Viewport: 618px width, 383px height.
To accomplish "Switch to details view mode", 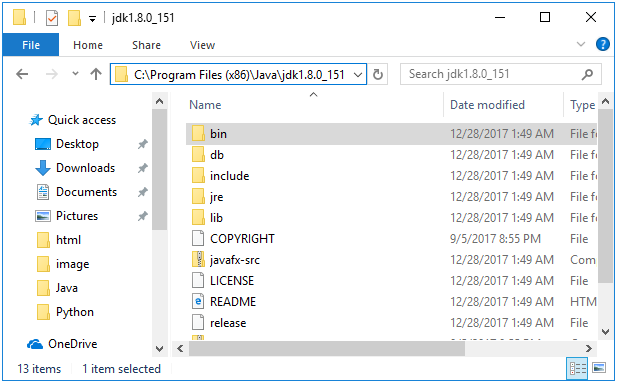I will pos(577,368).
